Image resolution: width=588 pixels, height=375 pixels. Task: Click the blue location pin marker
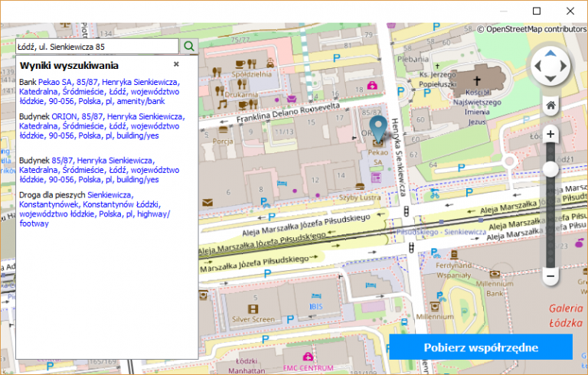pyautogui.click(x=378, y=128)
